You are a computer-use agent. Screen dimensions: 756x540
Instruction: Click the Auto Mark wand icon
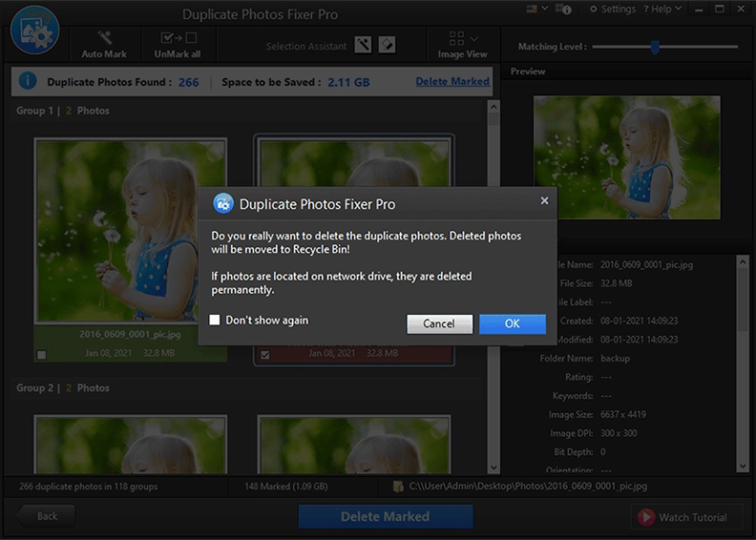point(104,37)
